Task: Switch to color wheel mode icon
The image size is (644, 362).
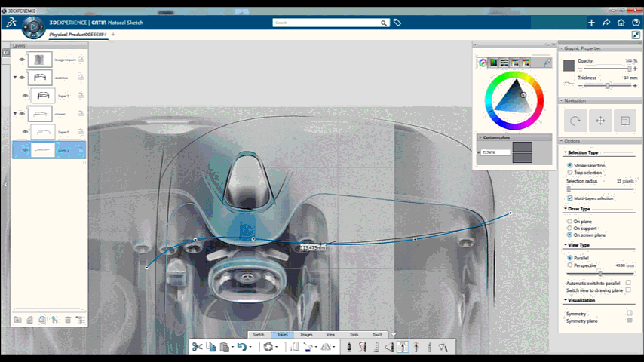Action: [483, 63]
